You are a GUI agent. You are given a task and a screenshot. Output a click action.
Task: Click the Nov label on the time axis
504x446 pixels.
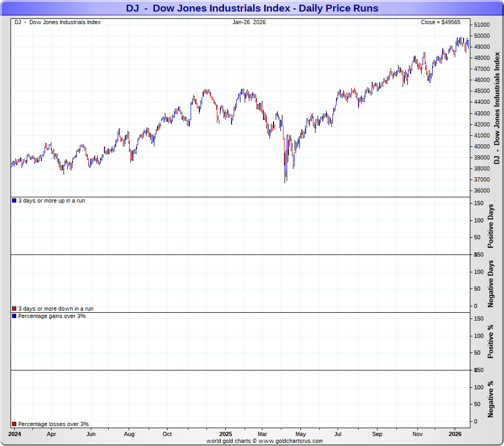(x=417, y=434)
